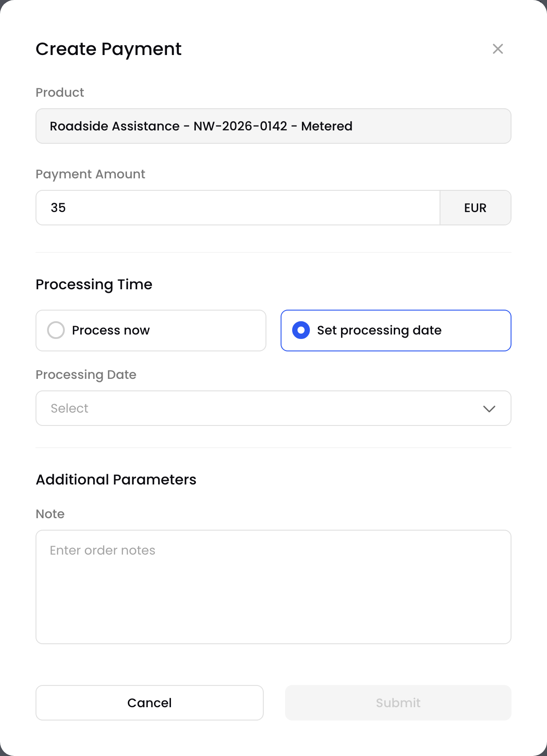This screenshot has height=756, width=547.
Task: Click the Create Payment title
Action: (x=109, y=49)
